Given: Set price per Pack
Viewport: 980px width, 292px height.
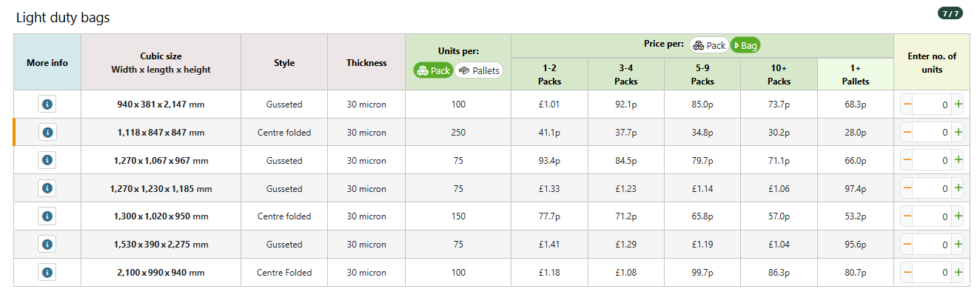Looking at the screenshot, I should click(709, 45).
